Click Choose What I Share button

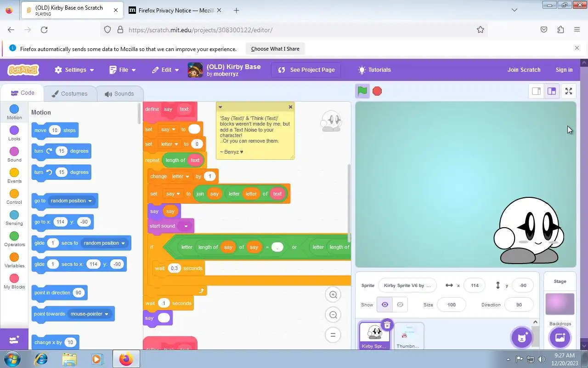[275, 49]
